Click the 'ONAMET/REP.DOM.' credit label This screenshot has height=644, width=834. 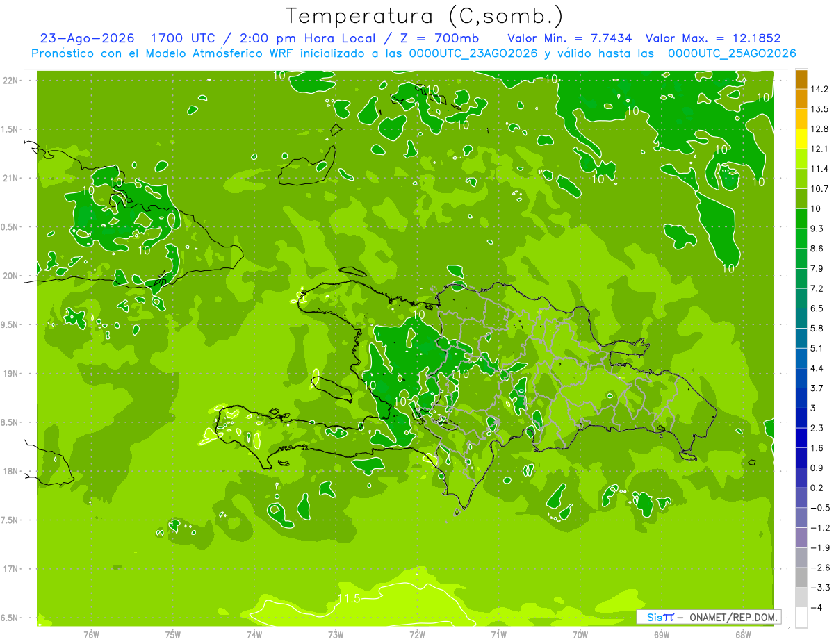point(732,617)
